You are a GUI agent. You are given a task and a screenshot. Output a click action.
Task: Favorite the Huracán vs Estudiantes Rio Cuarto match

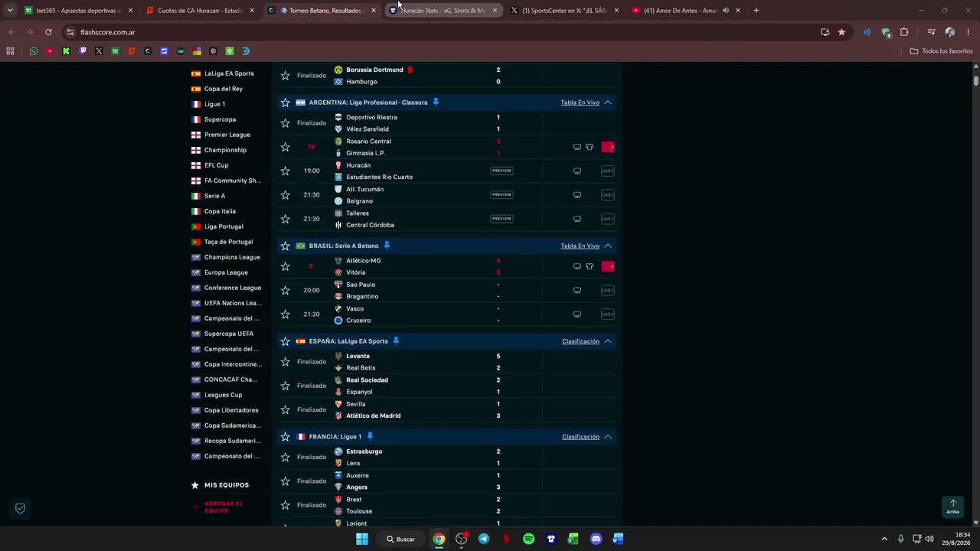point(286,171)
